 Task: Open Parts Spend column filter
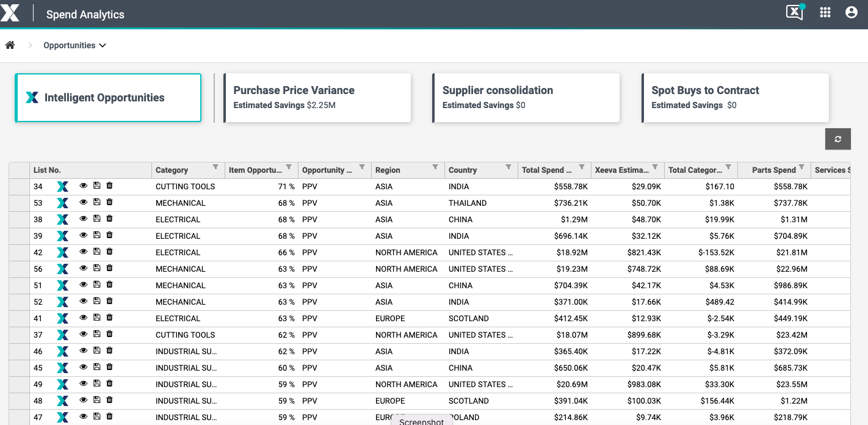(801, 167)
